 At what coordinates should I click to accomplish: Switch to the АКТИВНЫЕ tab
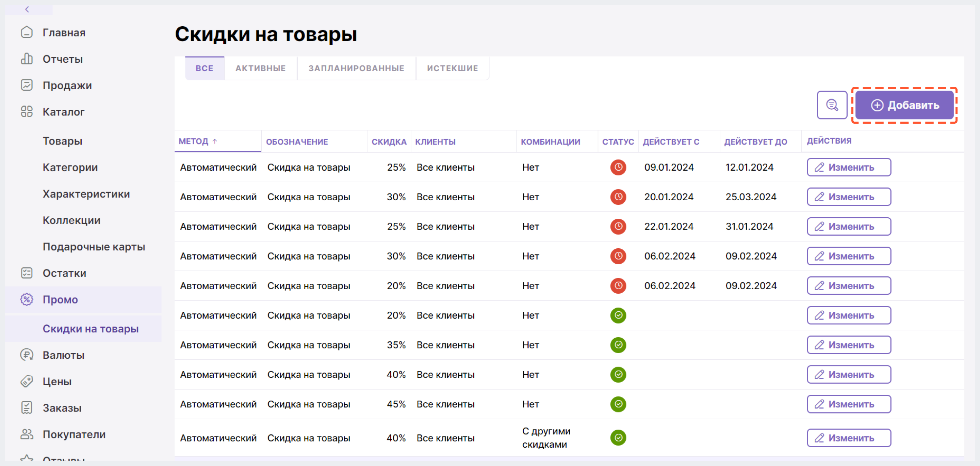click(261, 68)
